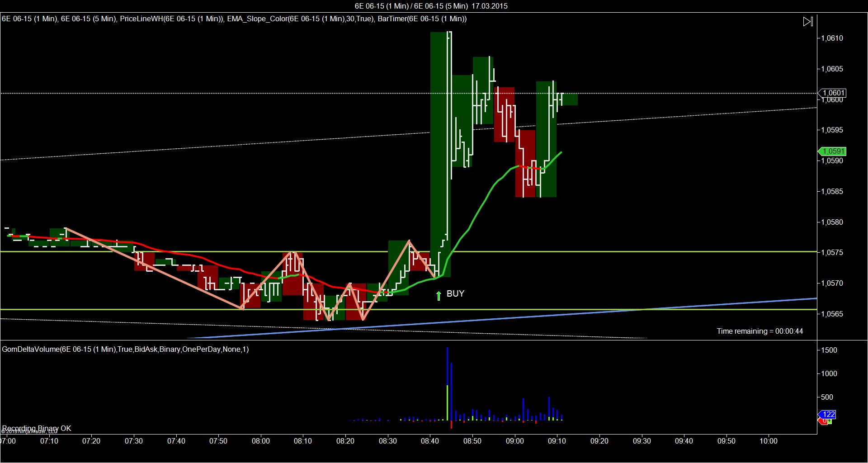868x463 pixels.
Task: Click the 08:00 time axis label
Action: pyautogui.click(x=261, y=441)
